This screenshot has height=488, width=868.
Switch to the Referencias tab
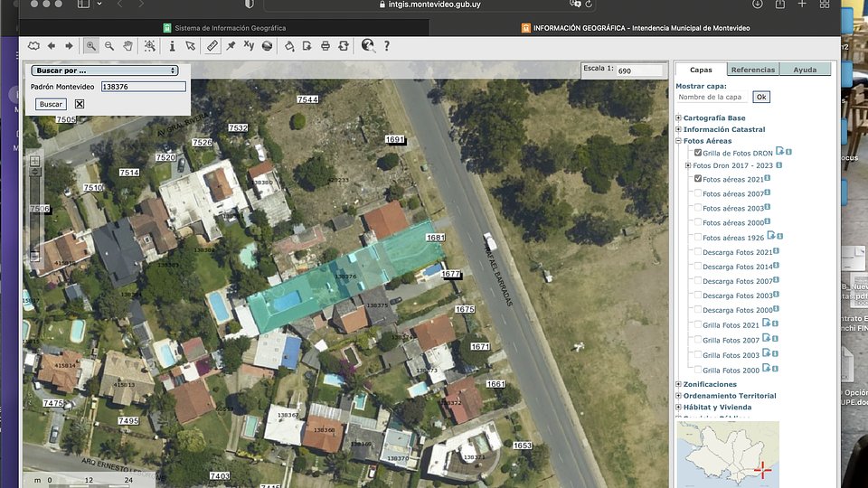click(752, 70)
